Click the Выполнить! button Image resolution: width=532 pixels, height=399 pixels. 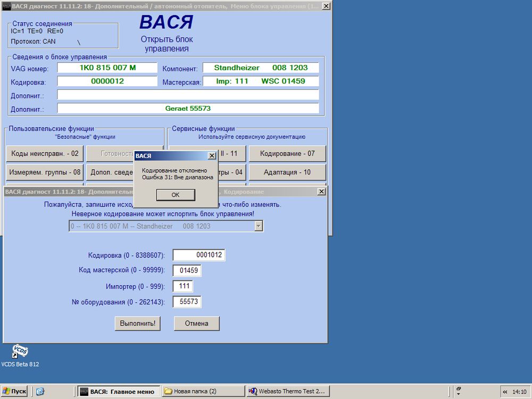click(137, 323)
